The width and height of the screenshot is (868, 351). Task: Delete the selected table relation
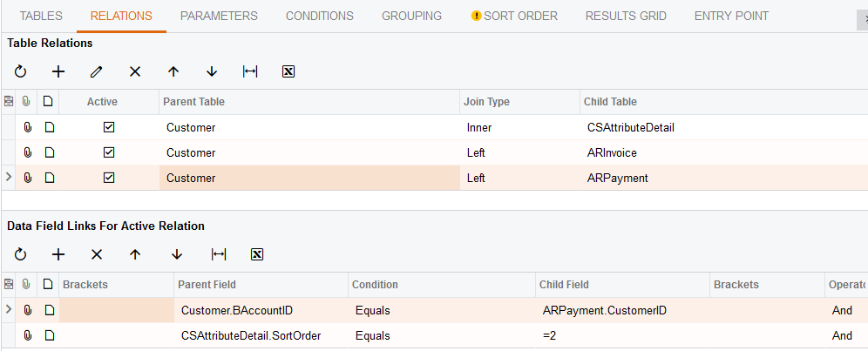pyautogui.click(x=135, y=71)
